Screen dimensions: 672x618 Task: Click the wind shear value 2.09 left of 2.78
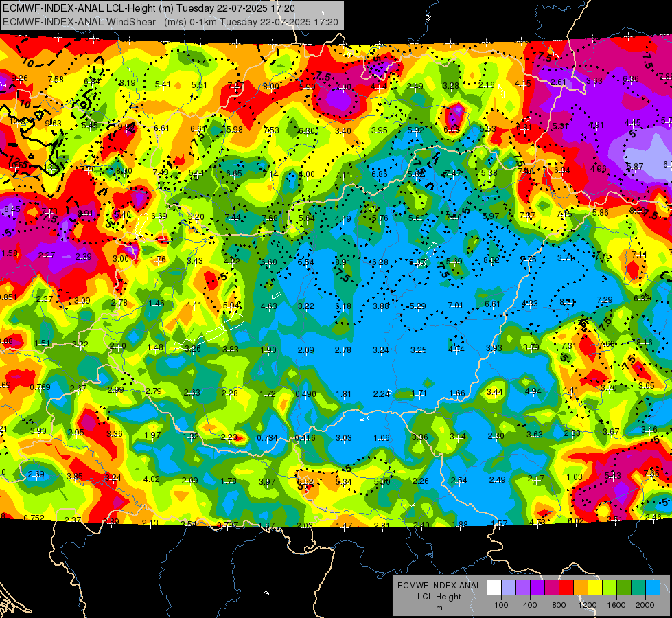tap(305, 350)
